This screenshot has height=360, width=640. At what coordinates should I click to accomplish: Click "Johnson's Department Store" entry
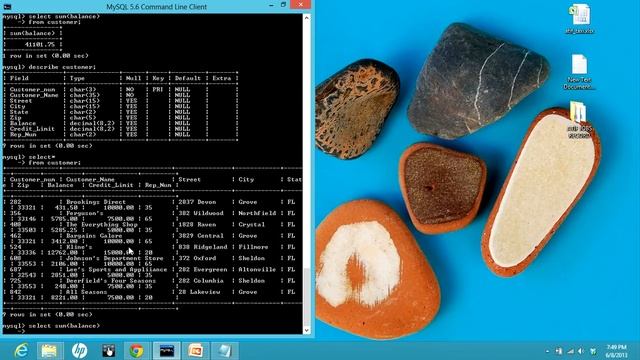pos(115,258)
